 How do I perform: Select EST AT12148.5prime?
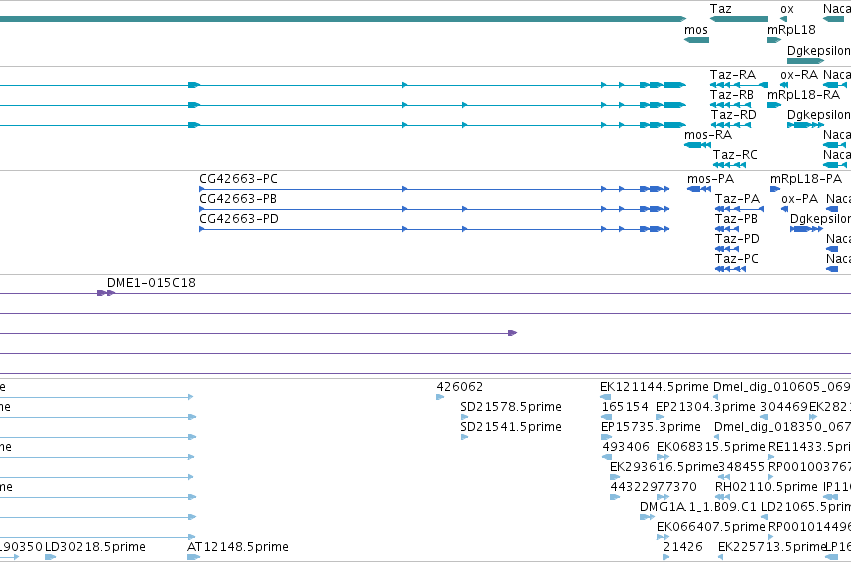point(238,547)
